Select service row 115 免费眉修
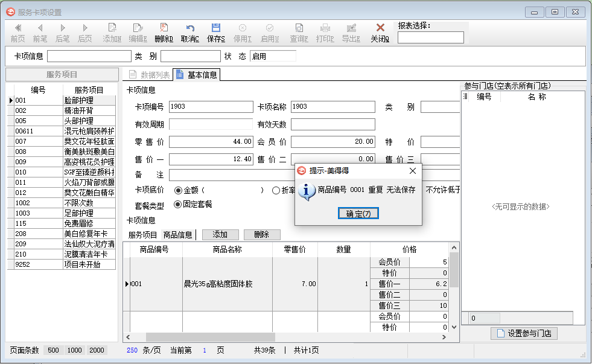 62,223
